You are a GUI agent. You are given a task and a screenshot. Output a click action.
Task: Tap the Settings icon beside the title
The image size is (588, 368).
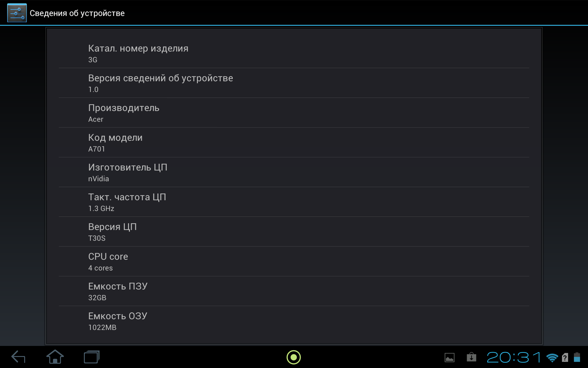point(17,13)
